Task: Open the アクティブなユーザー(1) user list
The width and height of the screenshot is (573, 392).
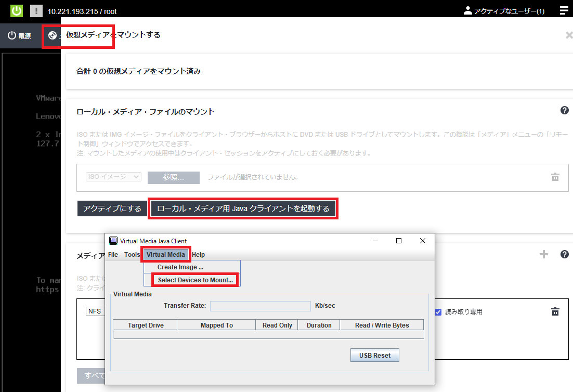Action: (504, 11)
